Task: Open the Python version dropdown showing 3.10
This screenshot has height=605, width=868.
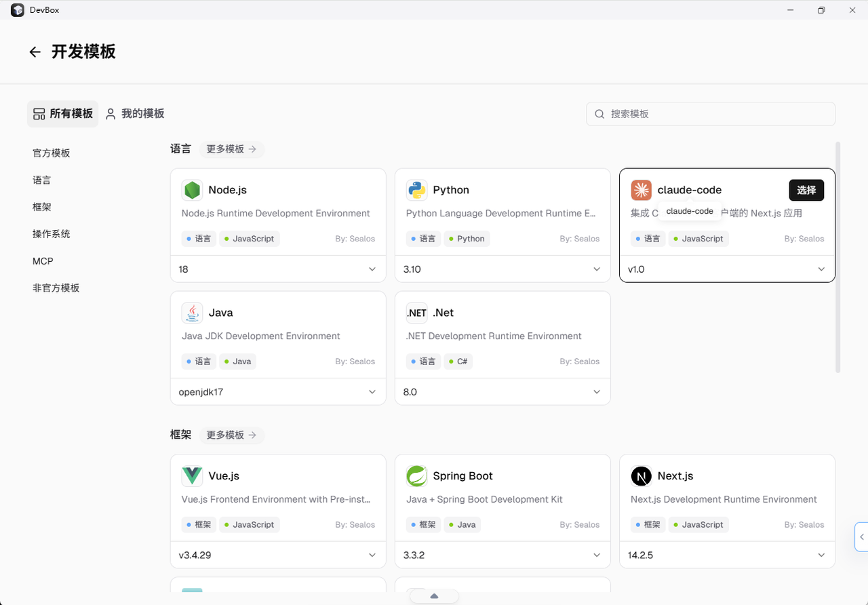Action: pyautogui.click(x=502, y=269)
